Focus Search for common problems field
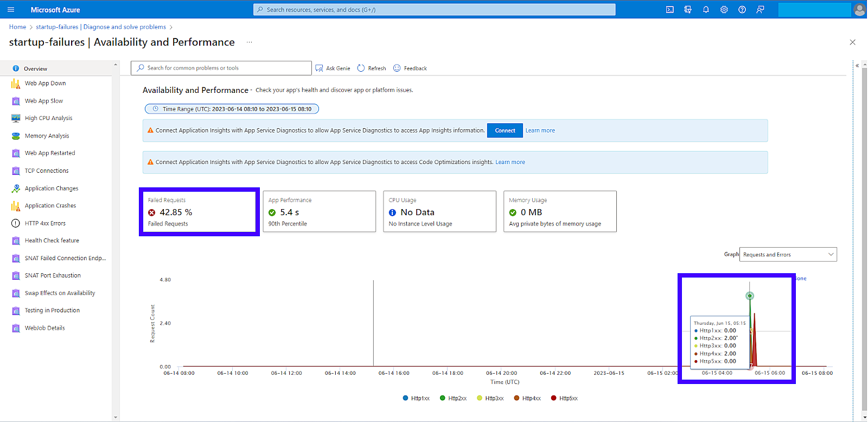The height and width of the screenshot is (422, 868). (221, 68)
